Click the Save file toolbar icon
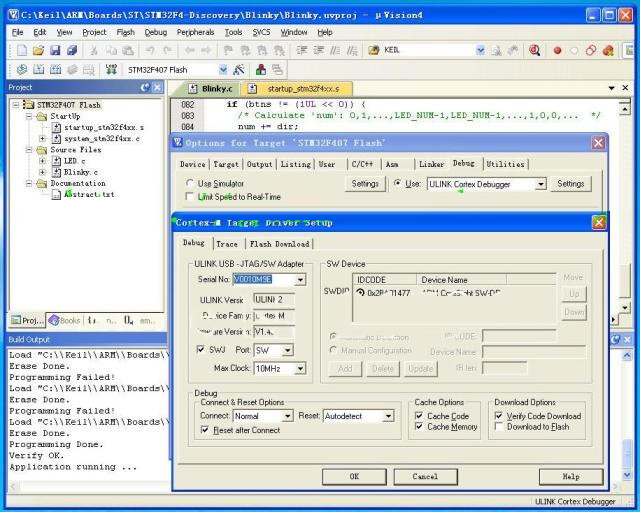The image size is (640, 512). (55, 50)
